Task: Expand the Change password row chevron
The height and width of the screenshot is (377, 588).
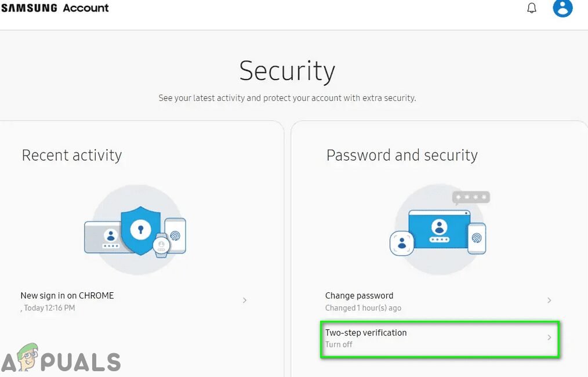Action: coord(549,300)
